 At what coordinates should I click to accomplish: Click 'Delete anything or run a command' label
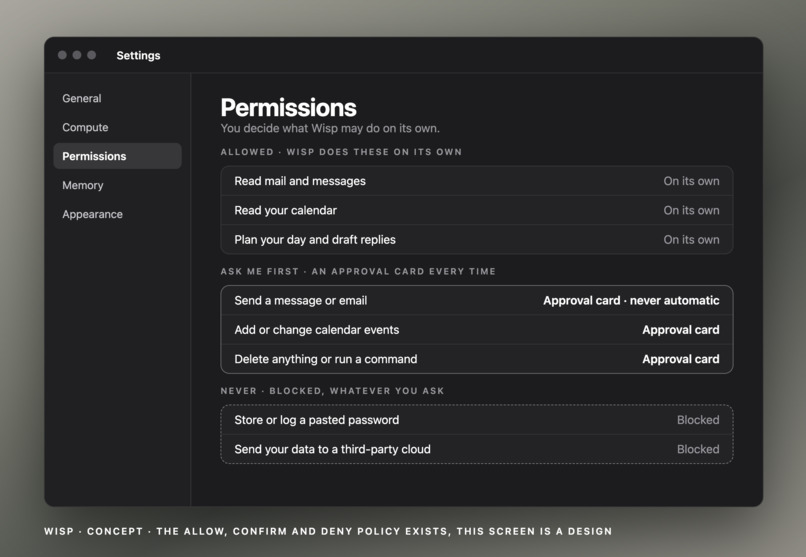click(326, 359)
